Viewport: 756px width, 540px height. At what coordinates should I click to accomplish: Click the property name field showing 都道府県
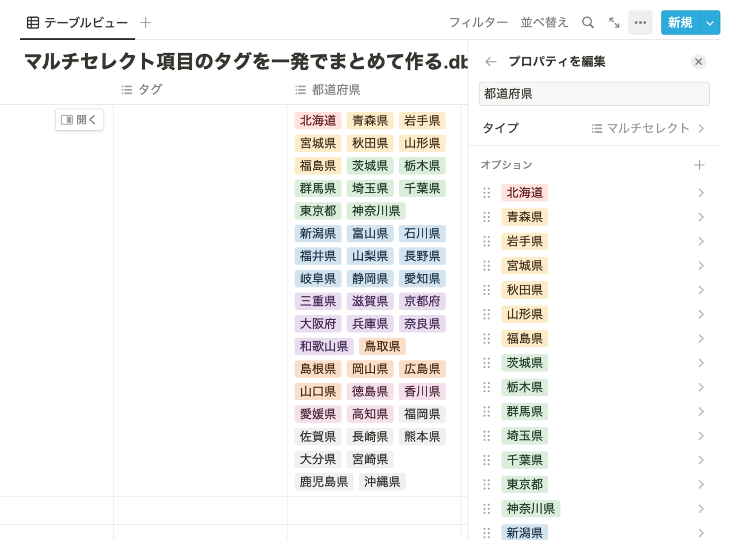[594, 93]
